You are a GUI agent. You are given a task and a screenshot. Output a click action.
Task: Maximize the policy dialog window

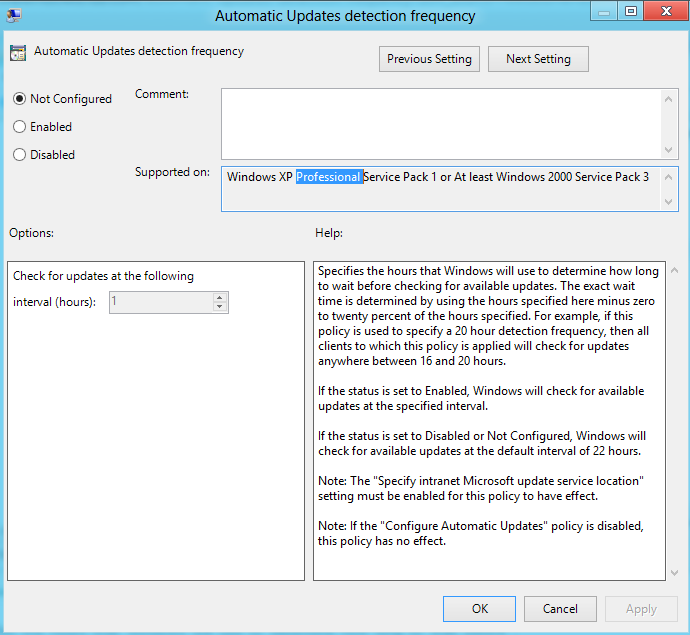tap(631, 11)
